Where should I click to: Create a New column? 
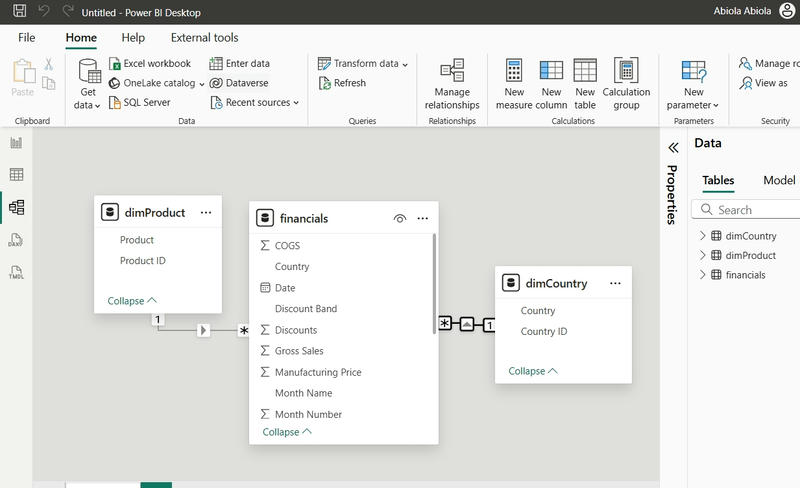click(x=551, y=83)
